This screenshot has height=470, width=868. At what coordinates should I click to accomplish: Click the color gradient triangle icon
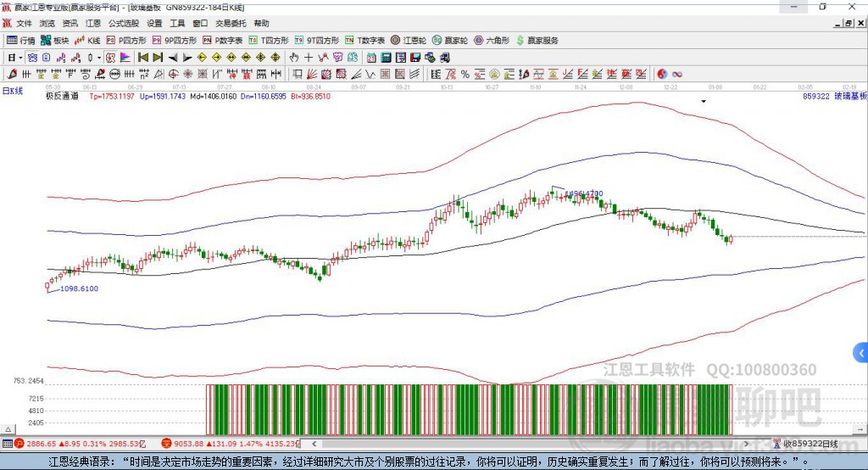[125, 58]
